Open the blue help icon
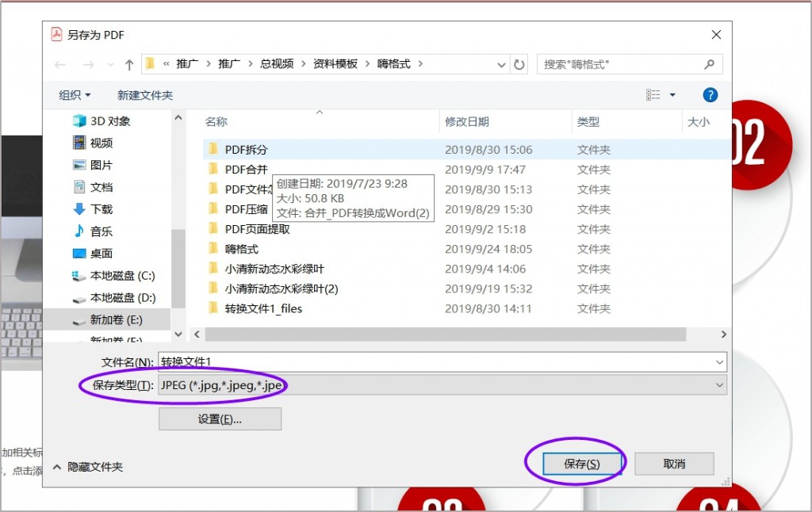The height and width of the screenshot is (512, 812). 710,95
